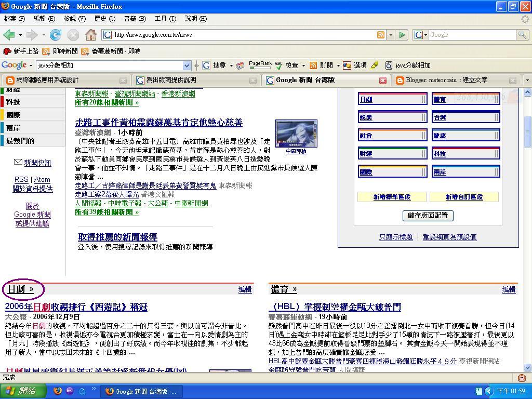
Task: Close the 網際網路應用系統設計 tab
Action: pyautogui.click(x=123, y=81)
